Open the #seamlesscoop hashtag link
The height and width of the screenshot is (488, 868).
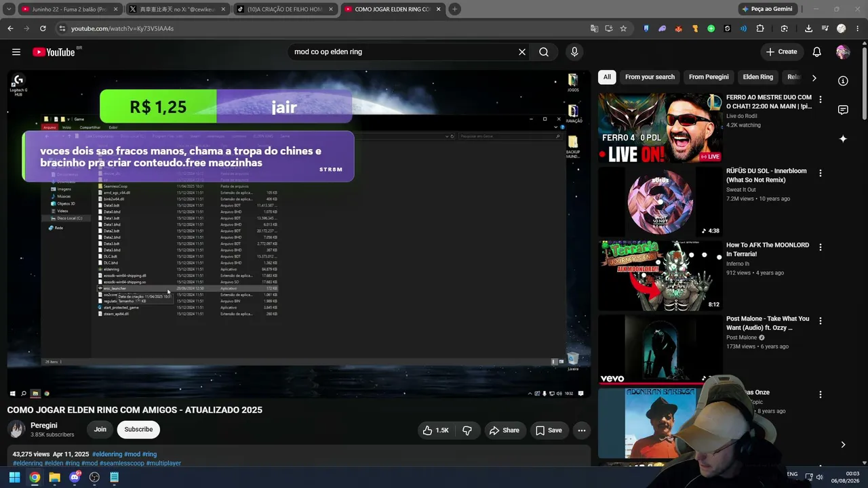122,464
